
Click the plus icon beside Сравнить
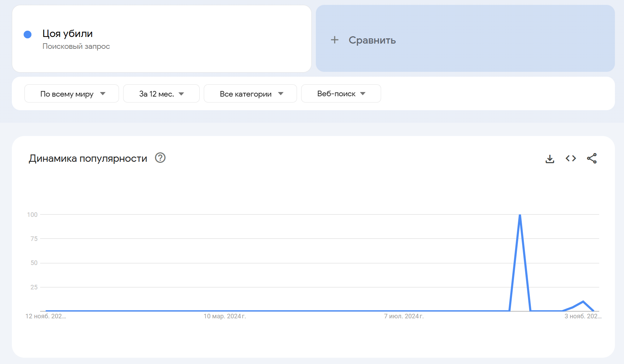(x=334, y=40)
